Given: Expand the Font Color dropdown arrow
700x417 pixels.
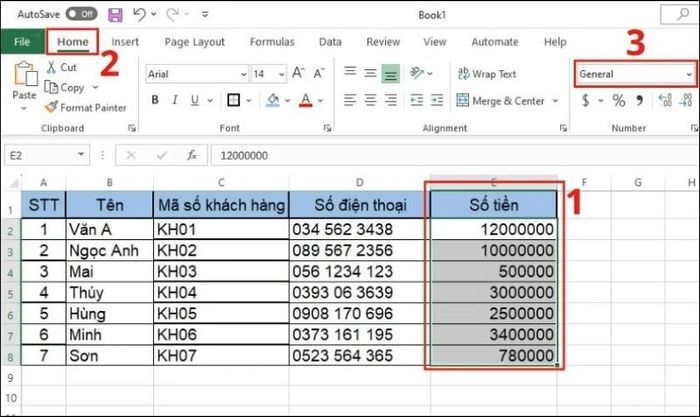Looking at the screenshot, I should pyautogui.click(x=321, y=101).
